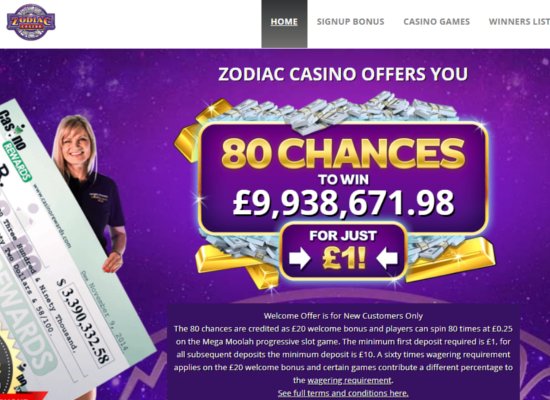The height and width of the screenshot is (400, 550).
Task: Click the gold bar at lower right of banner
Action: click(x=452, y=259)
